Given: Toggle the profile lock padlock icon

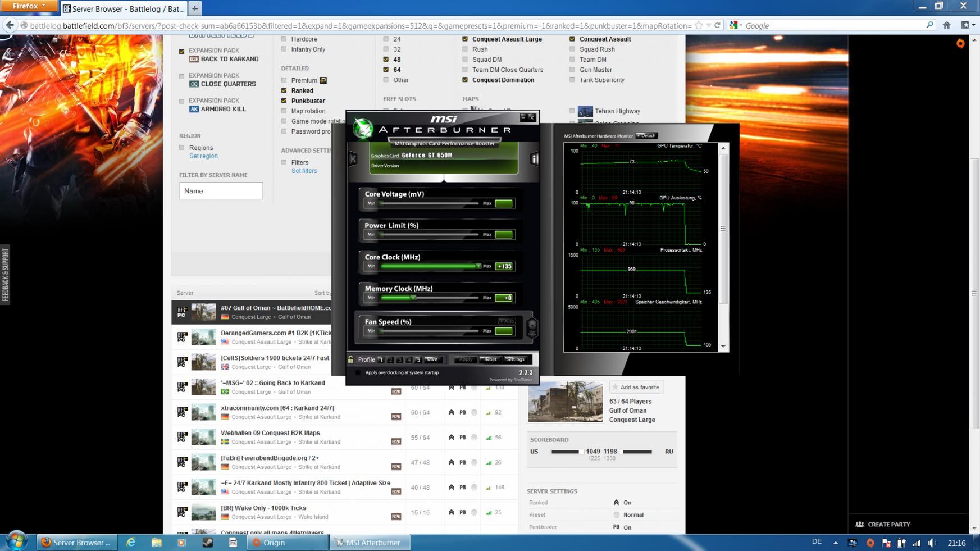Looking at the screenshot, I should pyautogui.click(x=351, y=359).
